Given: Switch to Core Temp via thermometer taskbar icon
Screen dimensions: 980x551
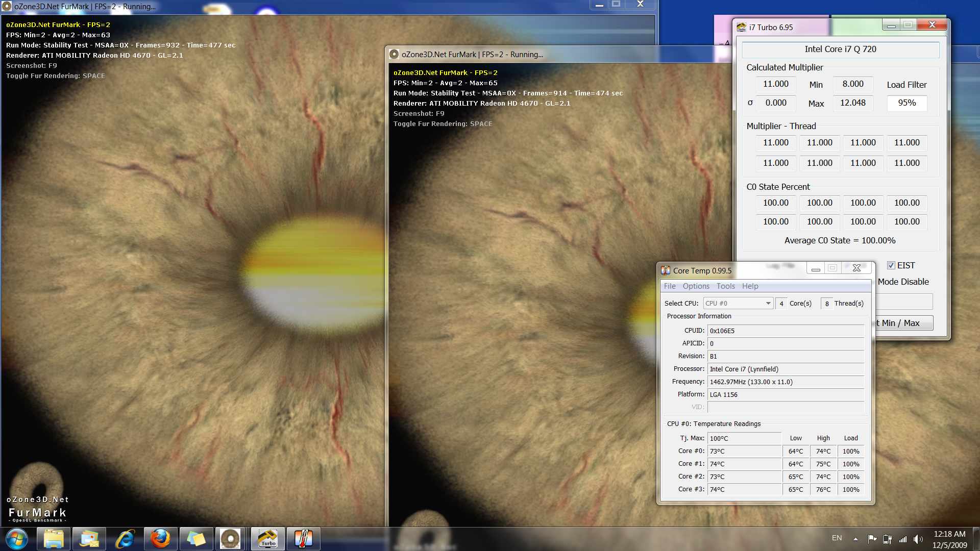Looking at the screenshot, I should (303, 539).
